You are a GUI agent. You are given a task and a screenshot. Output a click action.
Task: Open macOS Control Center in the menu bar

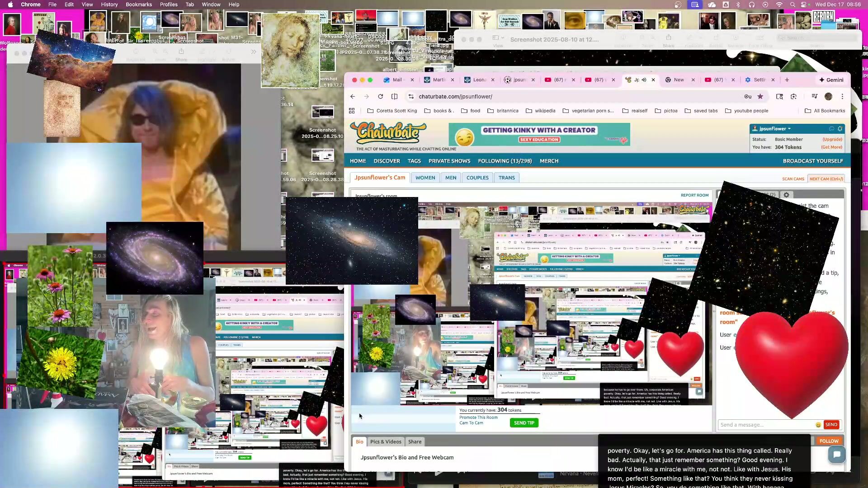804,5
